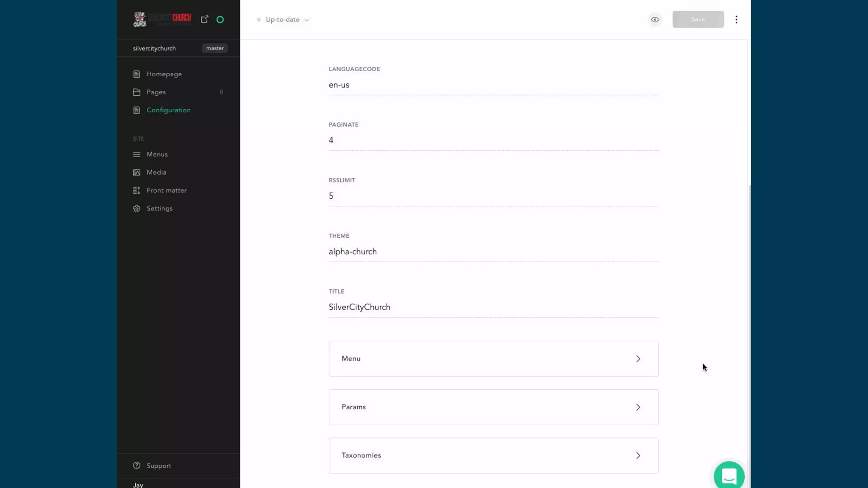Click into the Theme input field
The image size is (868, 488).
[x=493, y=252]
